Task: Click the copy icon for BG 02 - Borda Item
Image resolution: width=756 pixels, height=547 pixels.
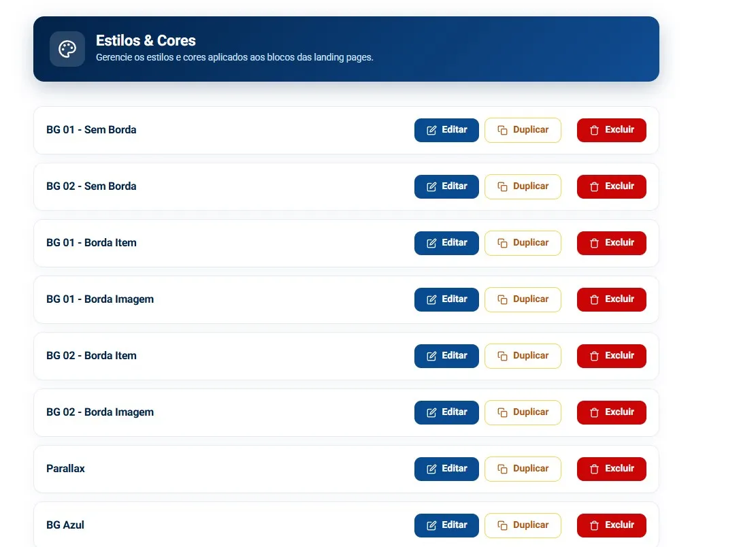Action: [502, 356]
